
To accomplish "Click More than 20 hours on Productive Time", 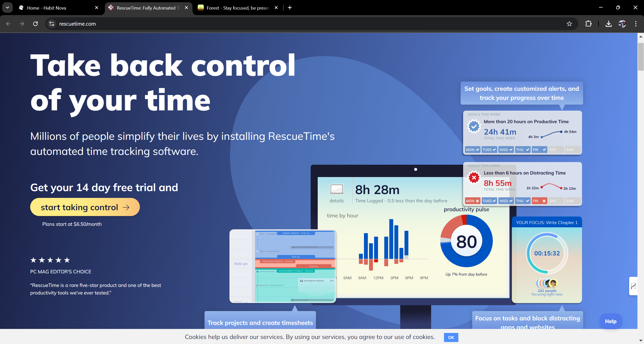I will coord(526,121).
